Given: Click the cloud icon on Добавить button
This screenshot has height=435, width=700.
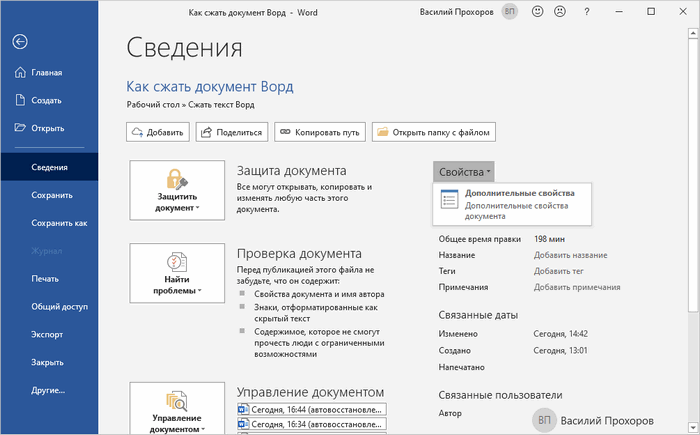Looking at the screenshot, I should (138, 132).
